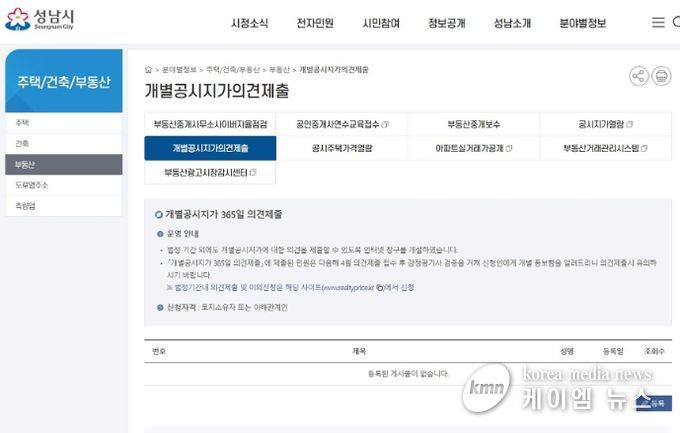This screenshot has width=680, height=433.
Task: Click external link icon beside 공인중개사연수교육접수
Action: tap(386, 125)
